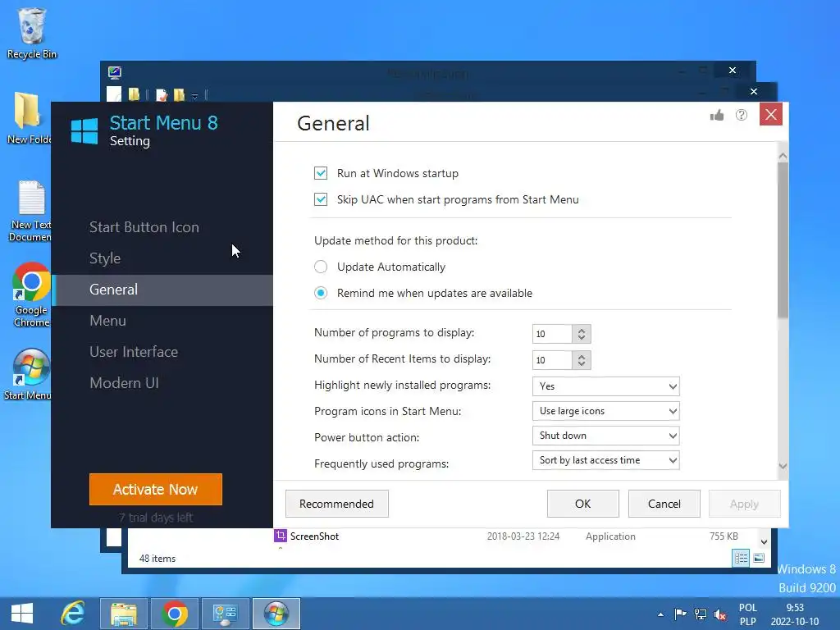Click the Cancel button
This screenshot has width=840, height=630.
click(x=664, y=504)
